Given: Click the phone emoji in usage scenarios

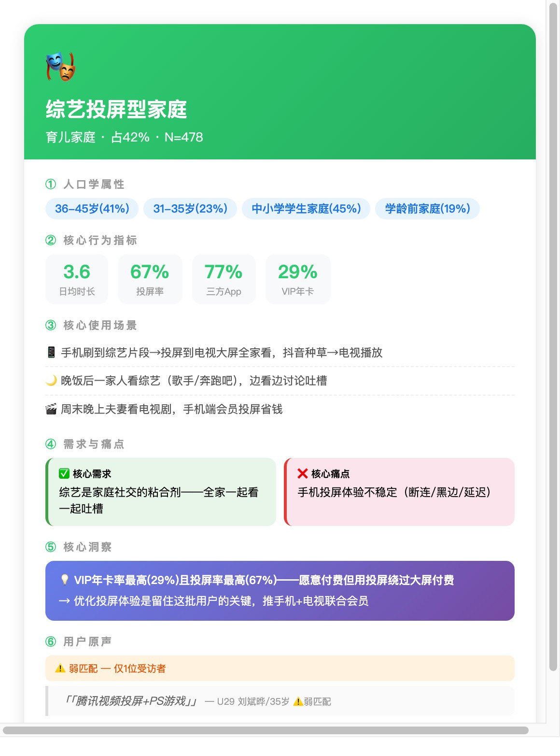Looking at the screenshot, I should (x=51, y=352).
